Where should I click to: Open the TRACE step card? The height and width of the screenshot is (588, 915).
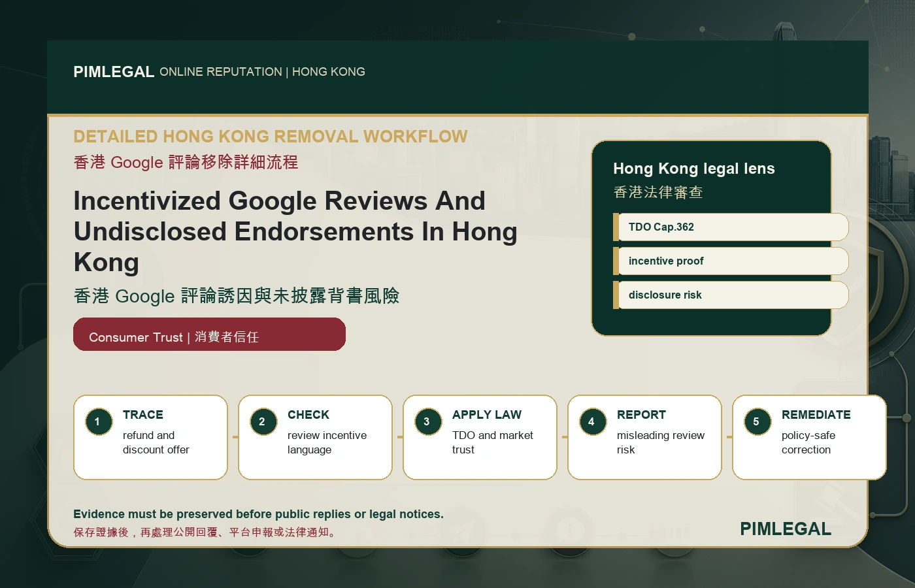(151, 437)
